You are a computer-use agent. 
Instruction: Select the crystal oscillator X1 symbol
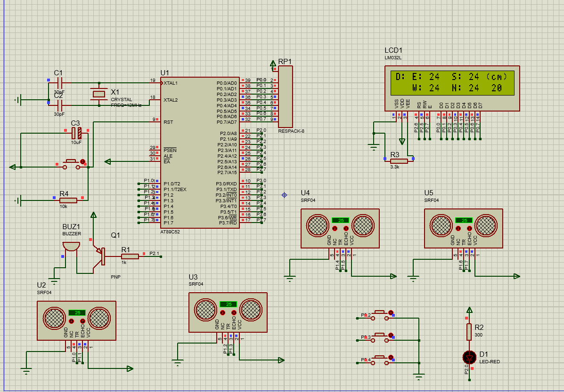[99, 94]
